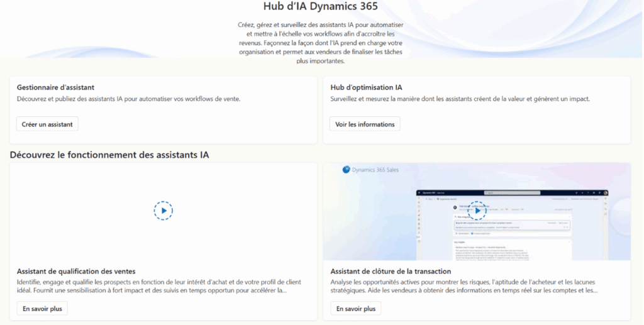Click the Surveillez et mesurez description text
Screen dimensions: 644x325
pyautogui.click(x=460, y=99)
